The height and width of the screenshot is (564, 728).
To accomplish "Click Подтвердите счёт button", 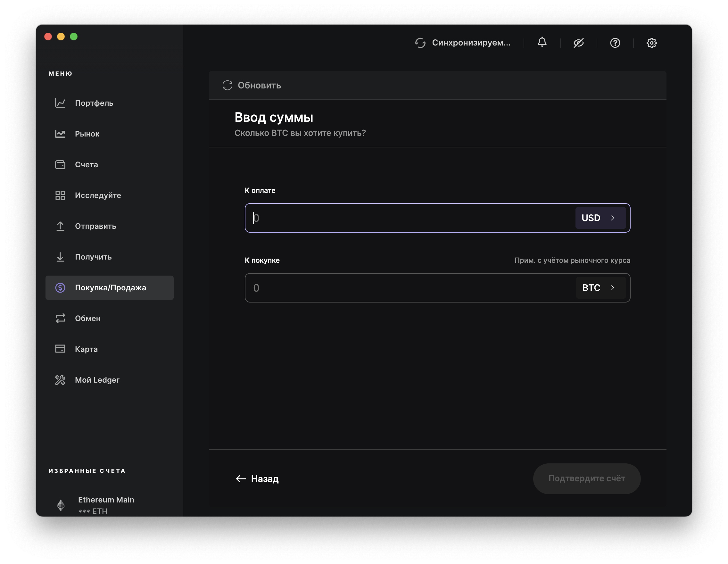I will click(586, 479).
